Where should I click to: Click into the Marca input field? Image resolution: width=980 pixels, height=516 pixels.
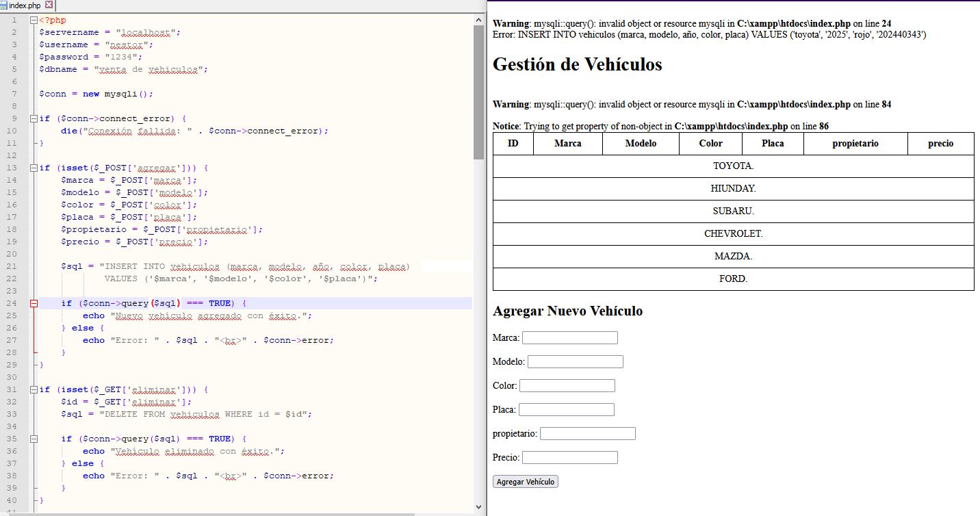click(x=569, y=338)
